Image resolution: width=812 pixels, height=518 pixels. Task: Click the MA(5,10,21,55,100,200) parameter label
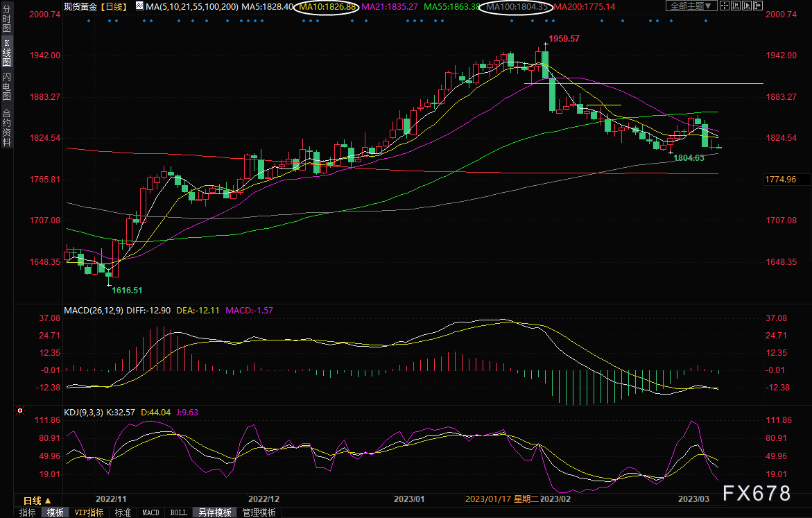pos(192,7)
